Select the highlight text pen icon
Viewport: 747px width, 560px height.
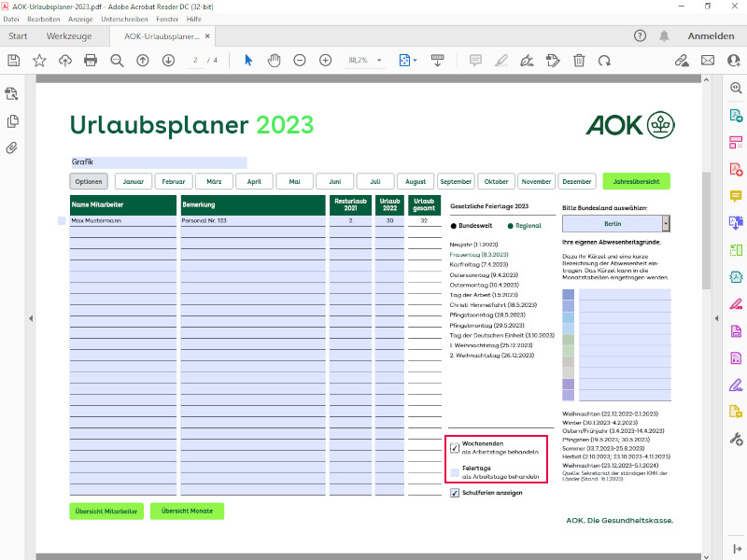tap(501, 61)
